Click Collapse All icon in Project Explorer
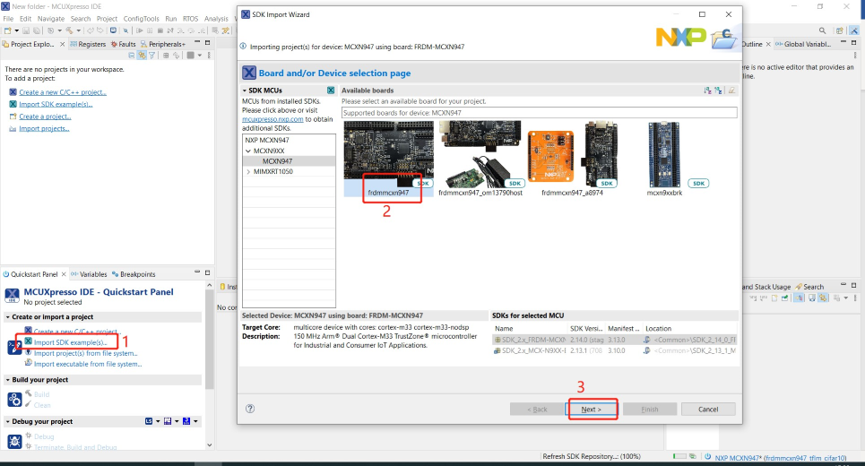The image size is (865, 466). click(x=132, y=55)
